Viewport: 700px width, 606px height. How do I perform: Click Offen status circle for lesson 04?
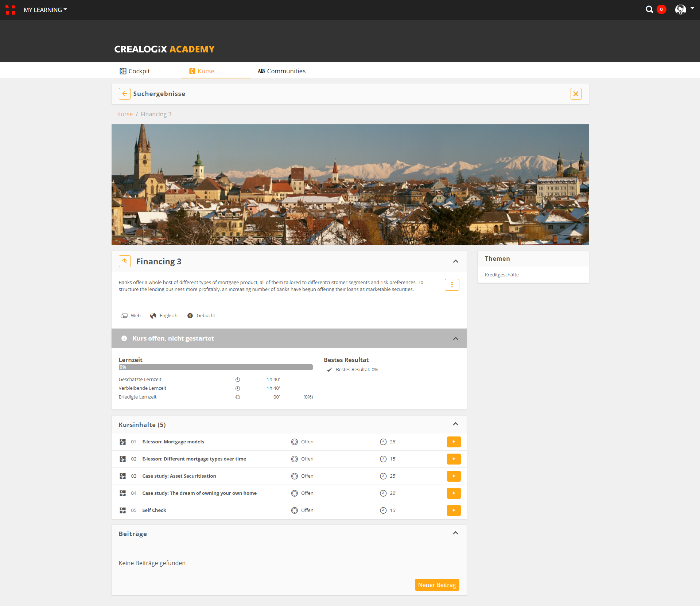click(x=295, y=493)
